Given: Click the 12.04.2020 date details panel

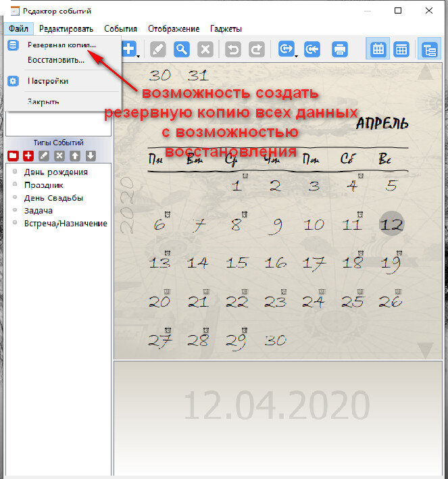Looking at the screenshot, I should click(x=278, y=418).
